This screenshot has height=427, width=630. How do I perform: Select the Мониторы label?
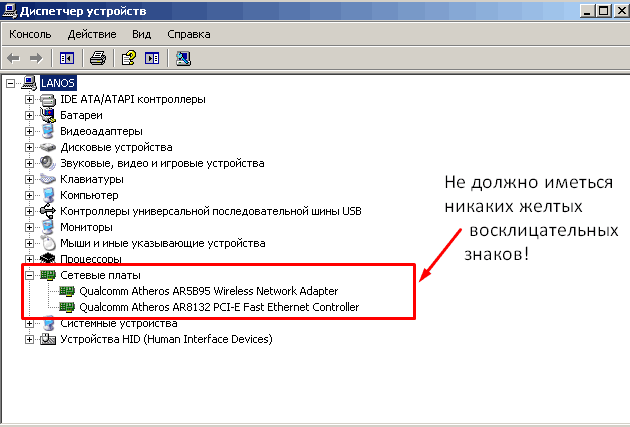tap(86, 227)
